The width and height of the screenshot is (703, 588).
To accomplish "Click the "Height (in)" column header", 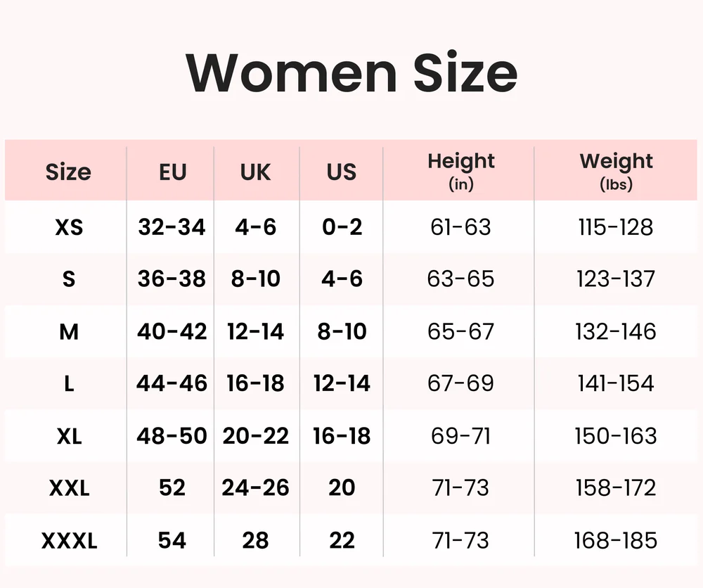I will [461, 171].
